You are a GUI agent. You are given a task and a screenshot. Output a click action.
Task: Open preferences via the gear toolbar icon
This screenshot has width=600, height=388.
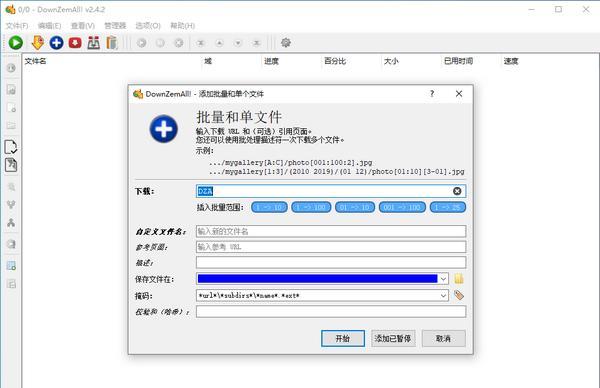click(285, 42)
